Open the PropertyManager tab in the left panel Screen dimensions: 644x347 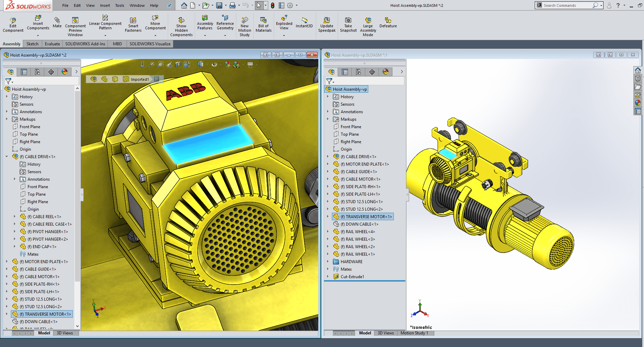pos(23,72)
